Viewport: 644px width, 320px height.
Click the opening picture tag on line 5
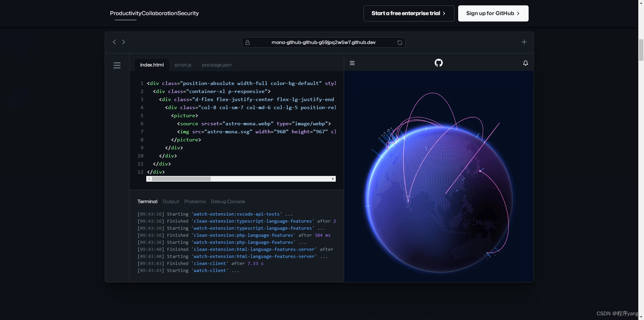pos(184,116)
